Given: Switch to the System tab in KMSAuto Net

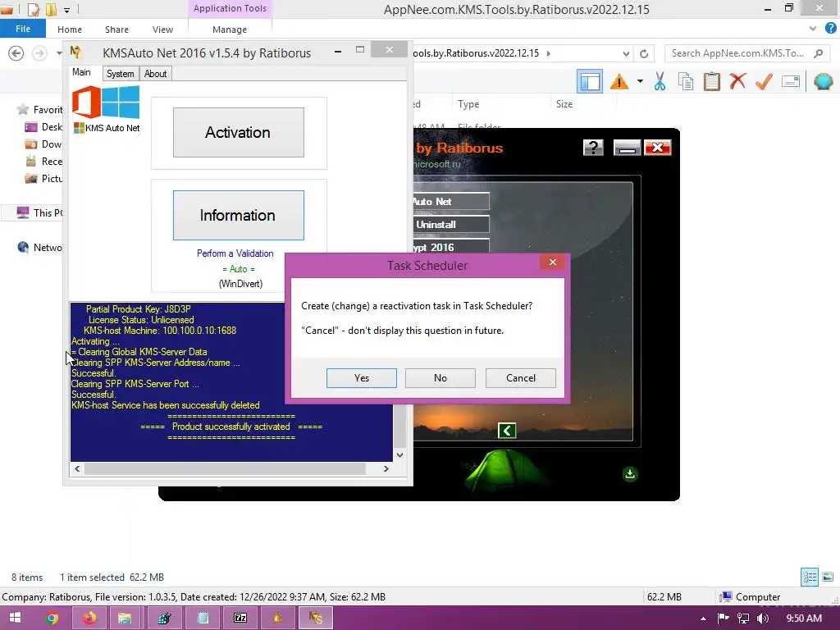Looking at the screenshot, I should pyautogui.click(x=120, y=73).
